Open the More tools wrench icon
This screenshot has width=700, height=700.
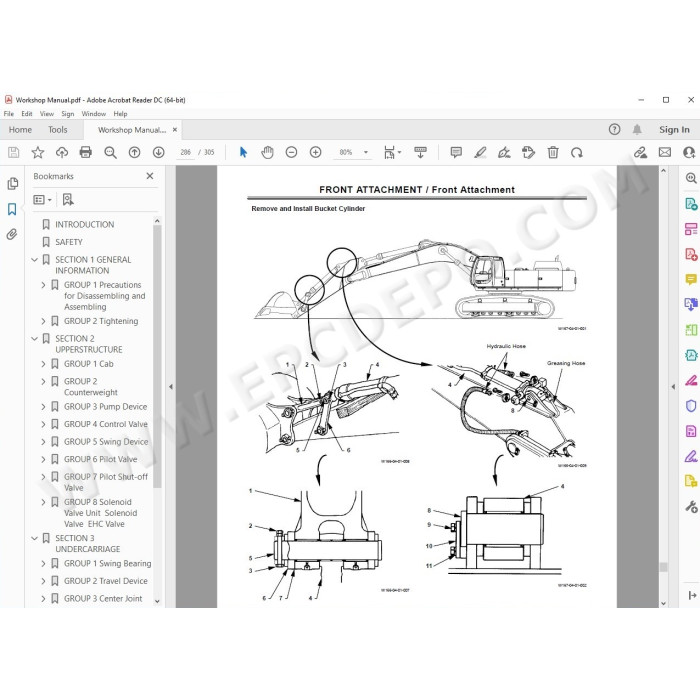[x=691, y=507]
